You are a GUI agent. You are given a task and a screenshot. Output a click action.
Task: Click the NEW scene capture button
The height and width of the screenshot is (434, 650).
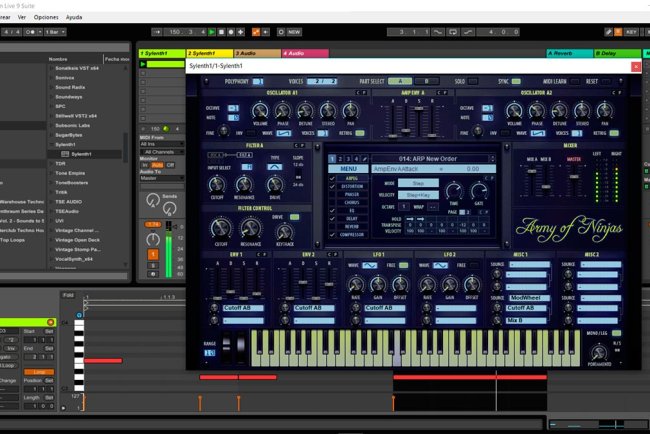coord(294,32)
